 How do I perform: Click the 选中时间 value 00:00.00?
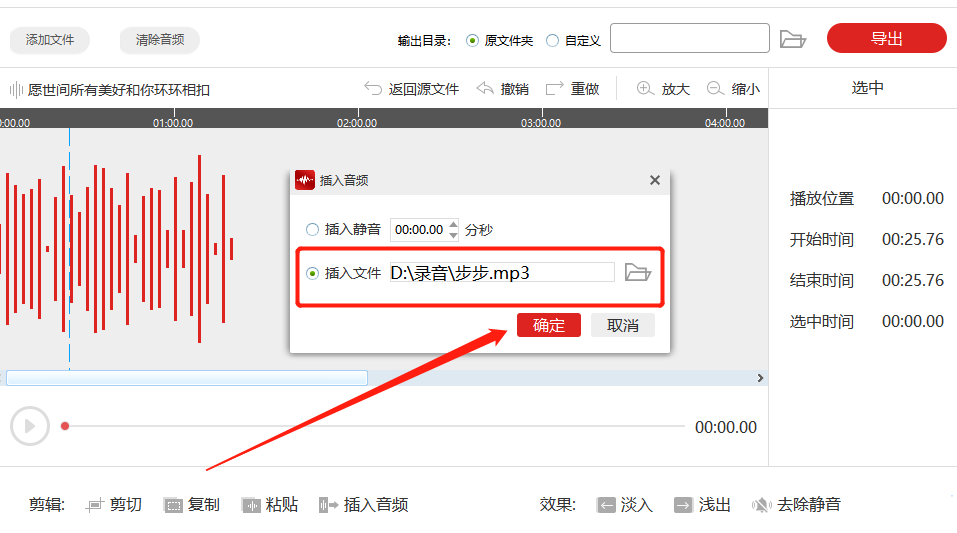(912, 321)
